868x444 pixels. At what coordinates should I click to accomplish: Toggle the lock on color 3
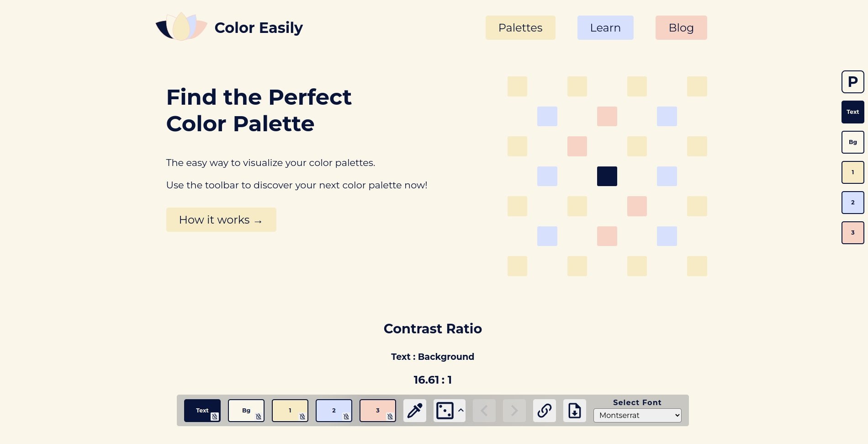tap(390, 417)
